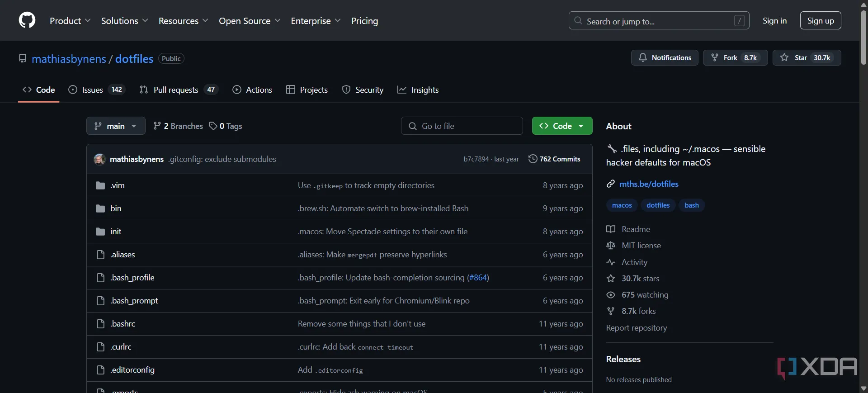Expand the Solutions menu

(124, 21)
